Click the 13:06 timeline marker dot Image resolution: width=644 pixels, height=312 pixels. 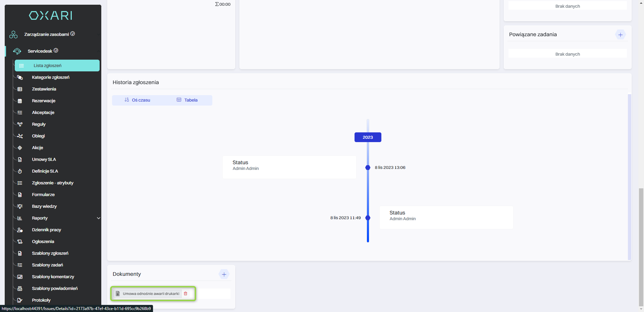[368, 168]
